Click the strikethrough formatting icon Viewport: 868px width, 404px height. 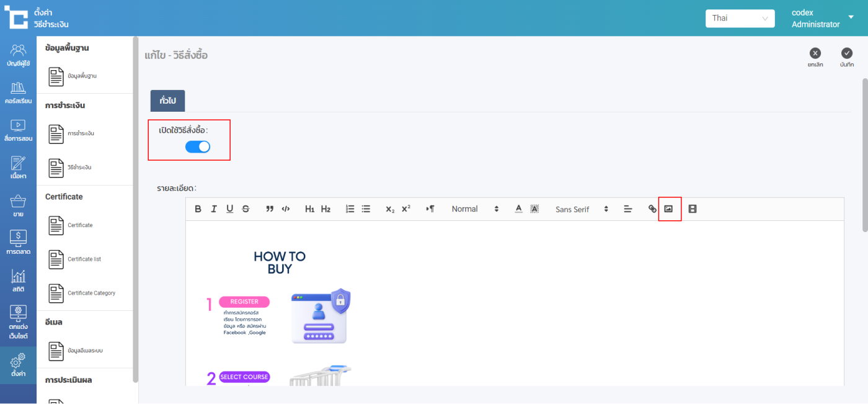246,209
